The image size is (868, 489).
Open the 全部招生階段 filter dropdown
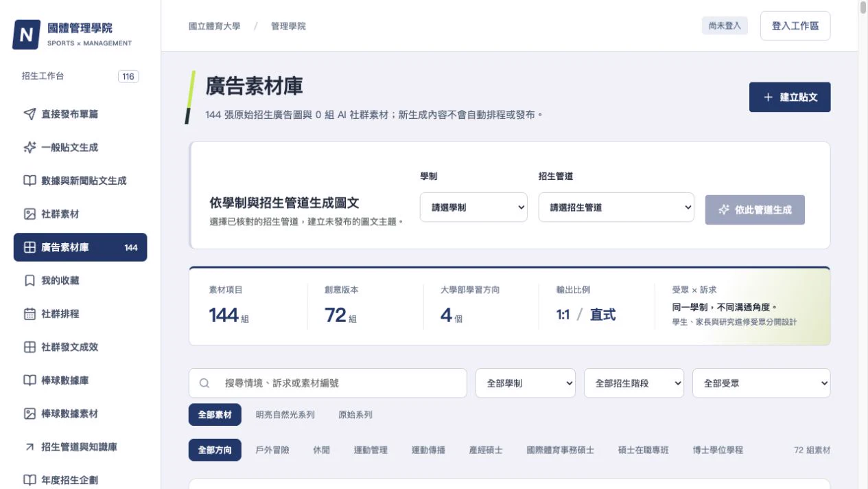tap(634, 383)
